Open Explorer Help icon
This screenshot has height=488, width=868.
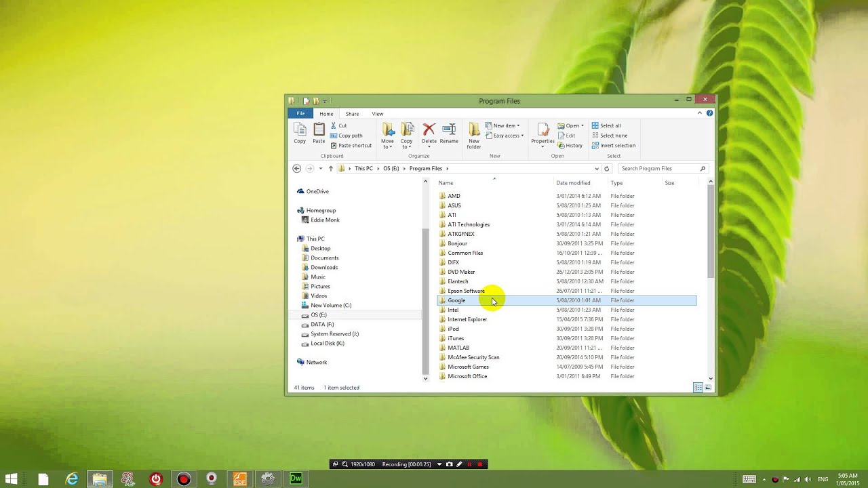710,113
